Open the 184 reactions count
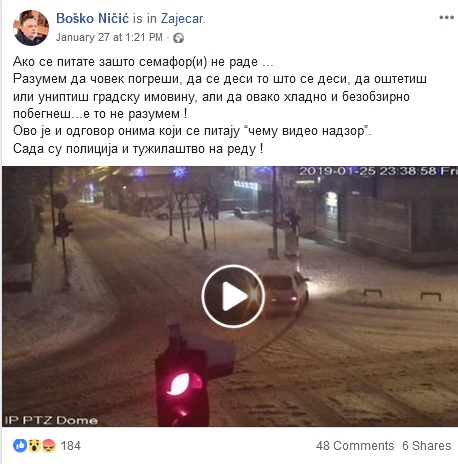Viewport: 458px width, 464px height. click(70, 446)
